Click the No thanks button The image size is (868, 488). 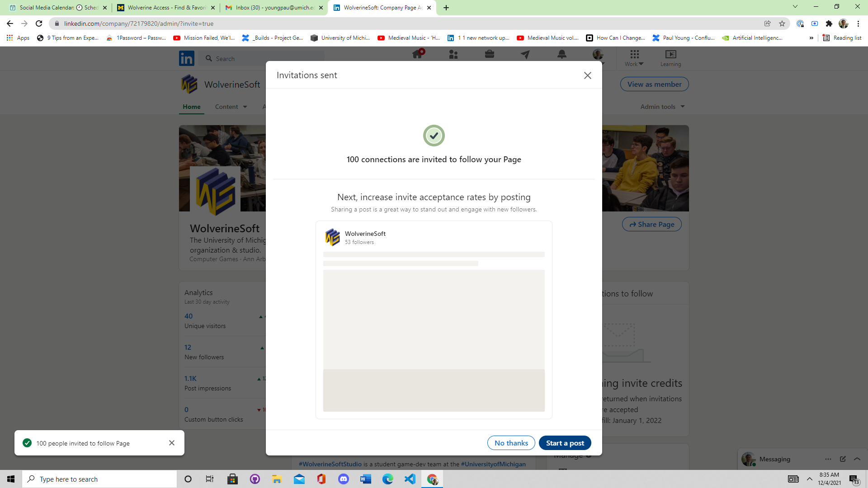click(511, 443)
